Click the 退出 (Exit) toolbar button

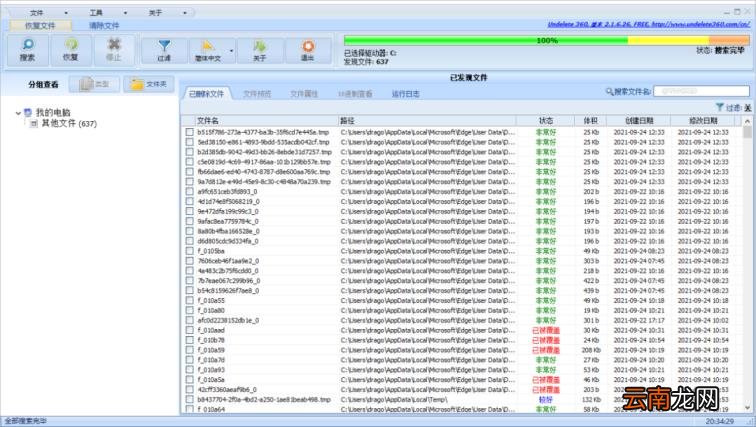click(x=308, y=50)
